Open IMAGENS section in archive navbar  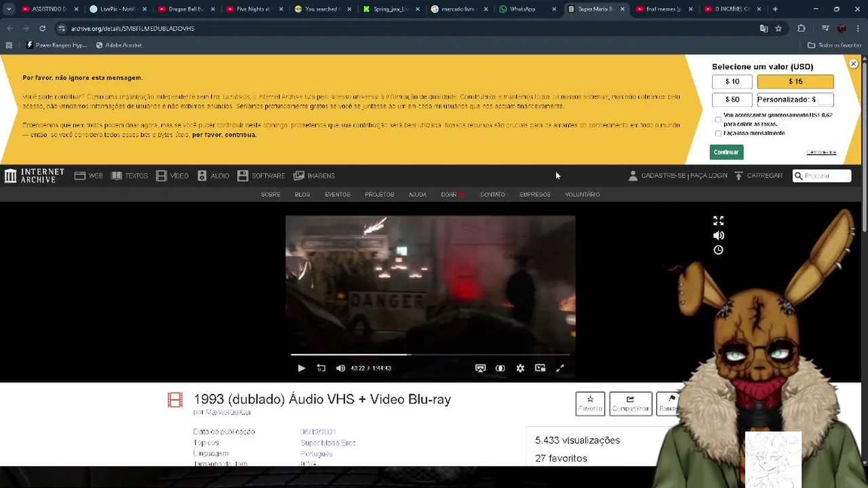314,176
